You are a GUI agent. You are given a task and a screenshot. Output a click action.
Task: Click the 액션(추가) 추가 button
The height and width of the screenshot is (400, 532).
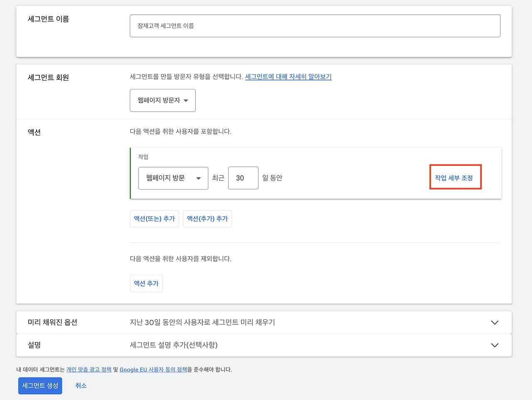207,218
